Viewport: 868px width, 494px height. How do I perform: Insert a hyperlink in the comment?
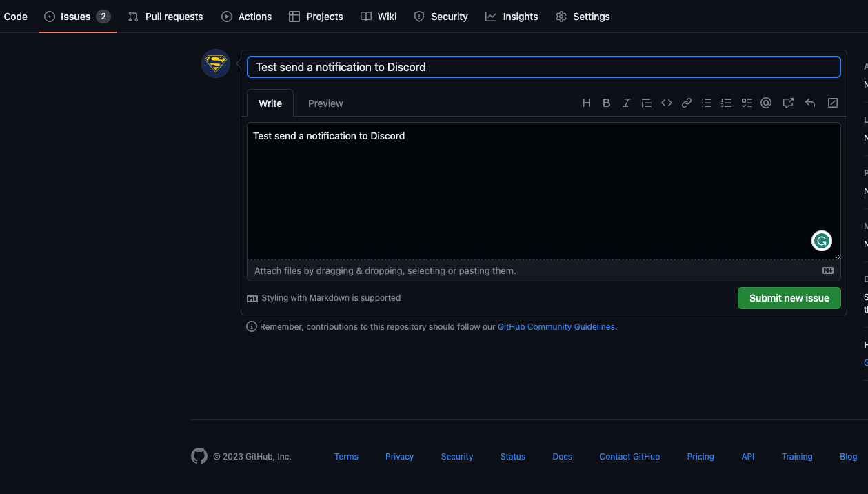click(x=686, y=102)
